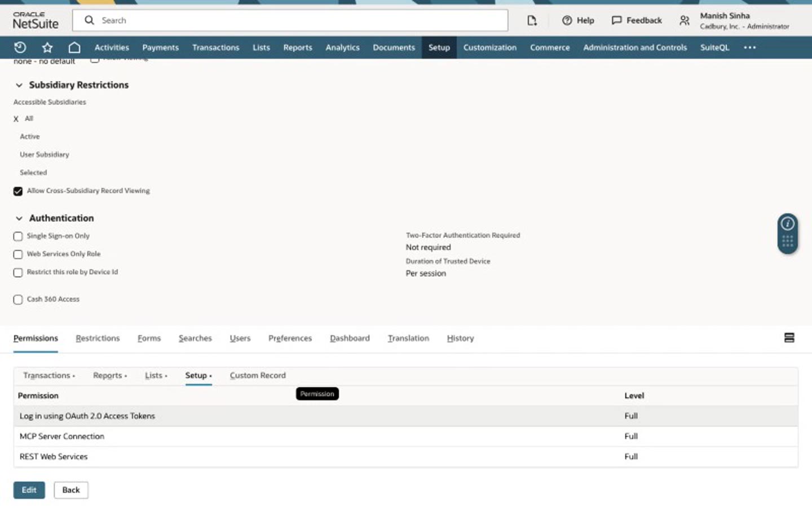Viewport: 812px width, 508px height.
Task: Open the Transactions permission subtab dropdown
Action: coord(49,375)
